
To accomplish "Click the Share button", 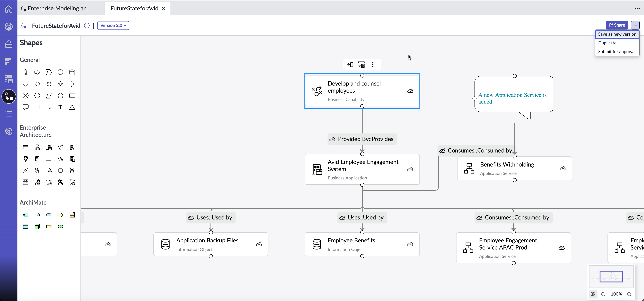I will (x=617, y=25).
